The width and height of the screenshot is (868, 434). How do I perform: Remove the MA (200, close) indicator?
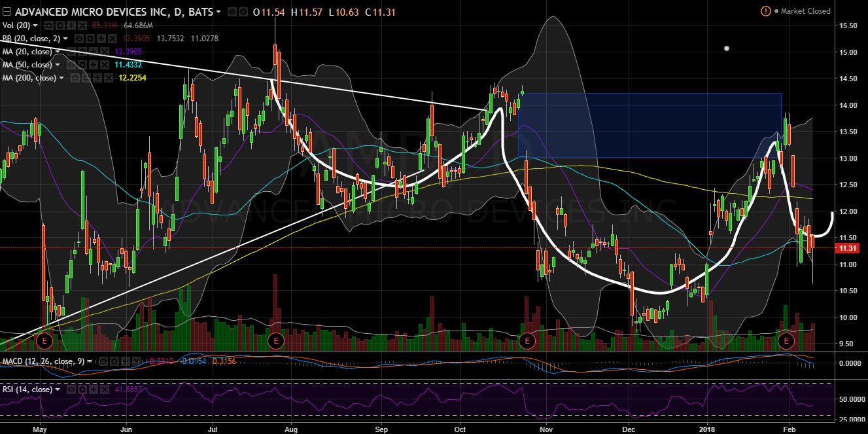point(109,79)
